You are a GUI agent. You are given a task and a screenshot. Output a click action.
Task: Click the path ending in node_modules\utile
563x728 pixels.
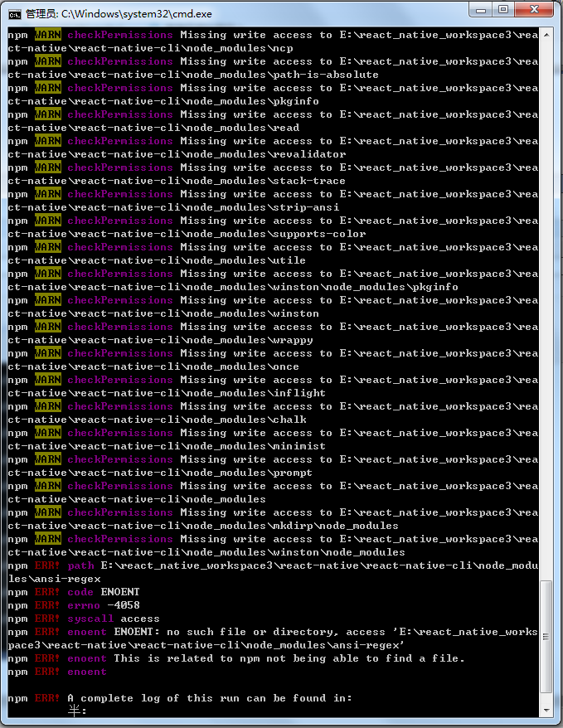157,260
